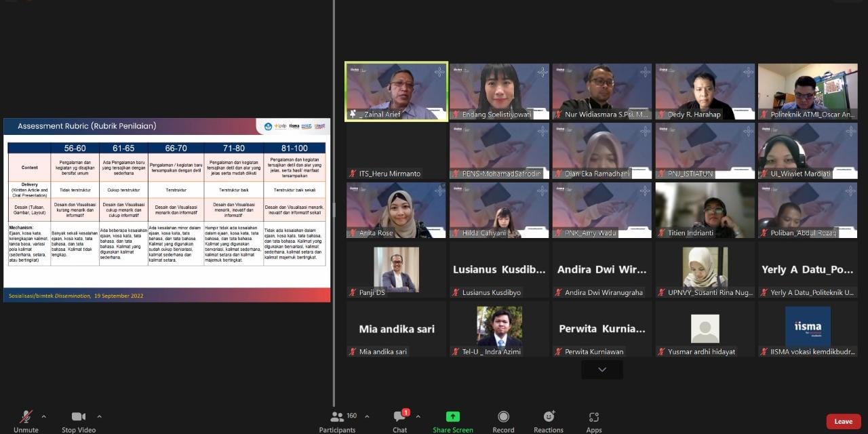This screenshot has width=868, height=434.
Task: Select Panji DS's profile picture tile
Action: click(x=397, y=270)
